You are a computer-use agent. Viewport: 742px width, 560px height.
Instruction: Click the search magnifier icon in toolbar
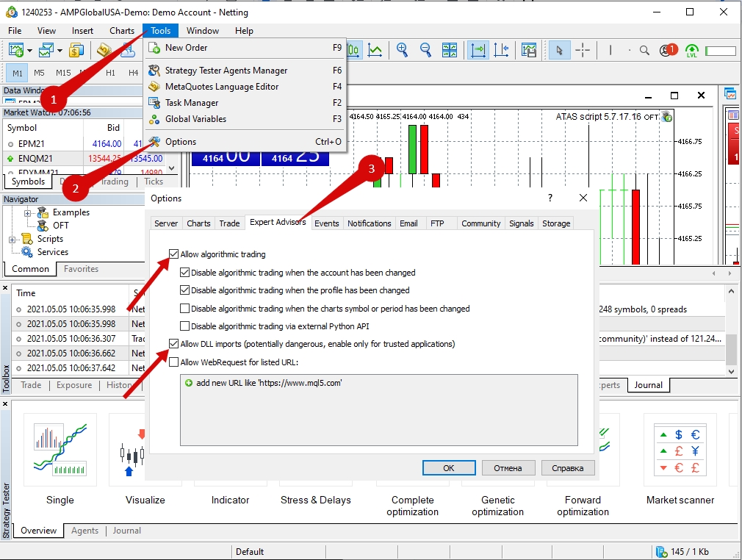point(644,51)
